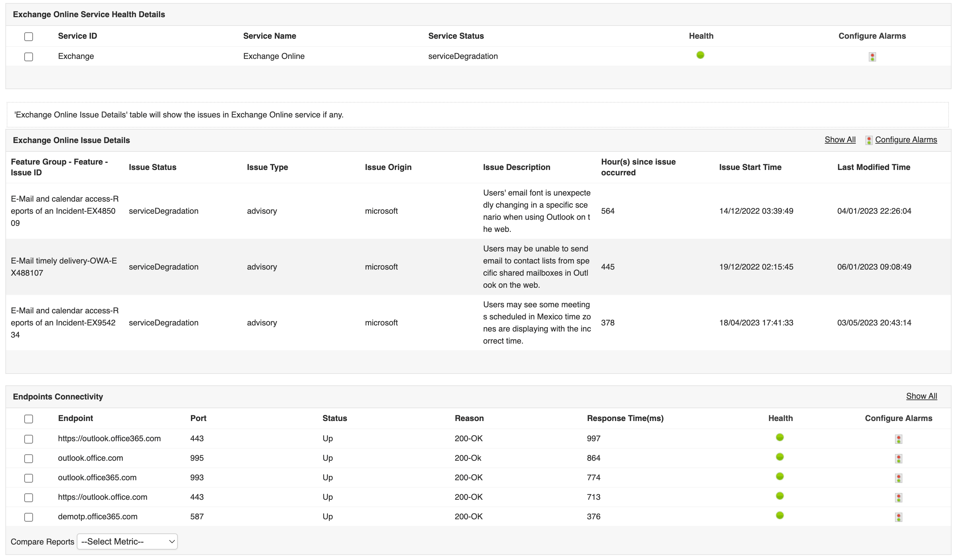Open the Compare Reports Select Metric dropdown
Screen dimensions: 961x560
pos(127,542)
